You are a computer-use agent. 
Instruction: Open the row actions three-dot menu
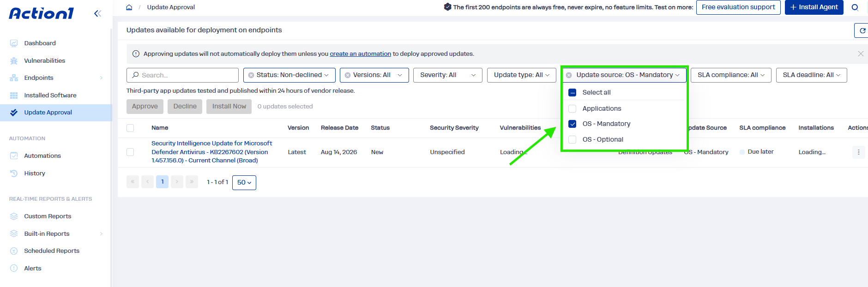click(x=858, y=152)
